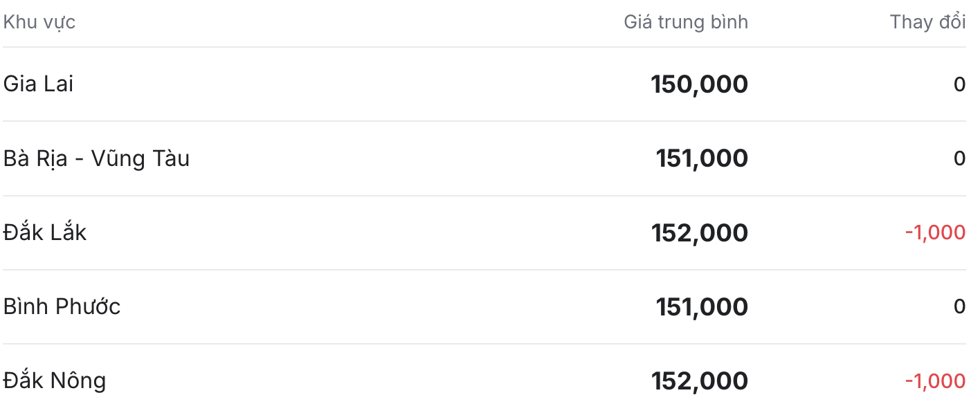980x404 pixels.
Task: Select the Gia Lai region name
Action: pyautogui.click(x=38, y=84)
